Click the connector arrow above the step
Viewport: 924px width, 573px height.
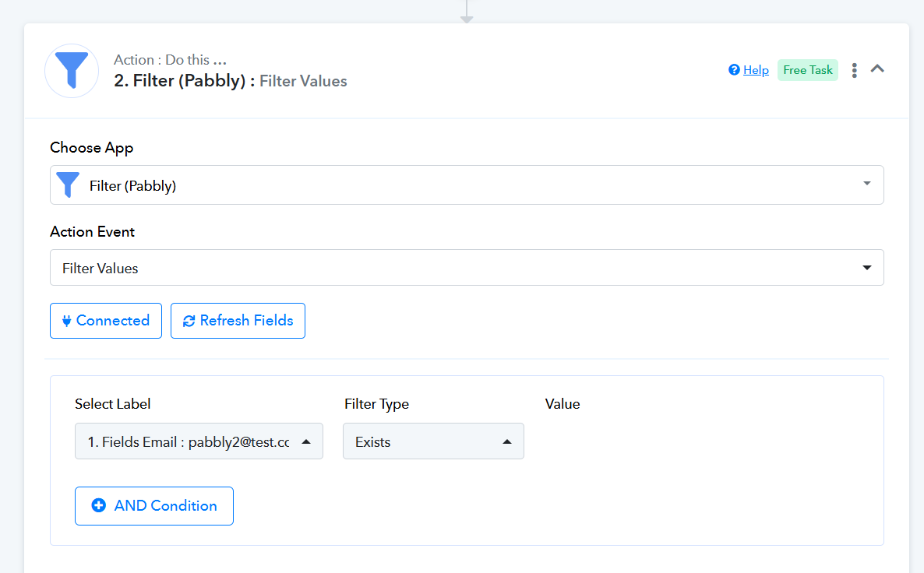pyautogui.click(x=467, y=13)
